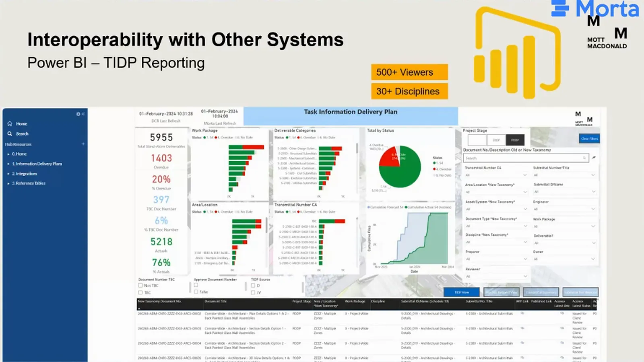Screen dimensions: 644x362
Task: Click the 5955 total deliverables value
Action: [x=161, y=138]
